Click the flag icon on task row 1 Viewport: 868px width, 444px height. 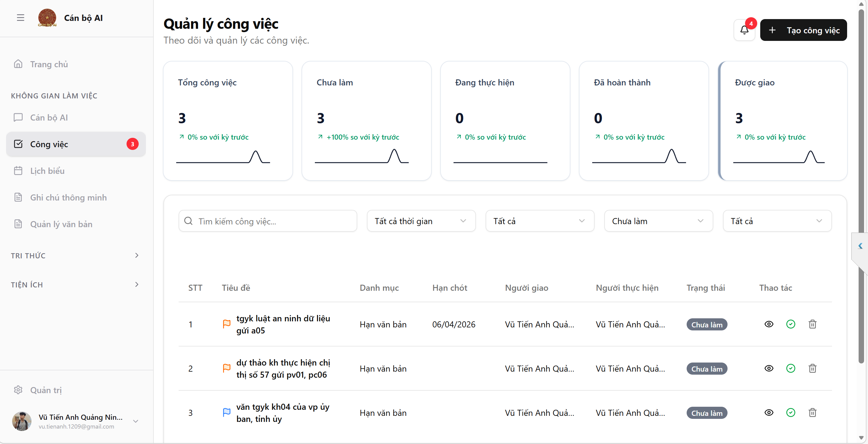[227, 324]
